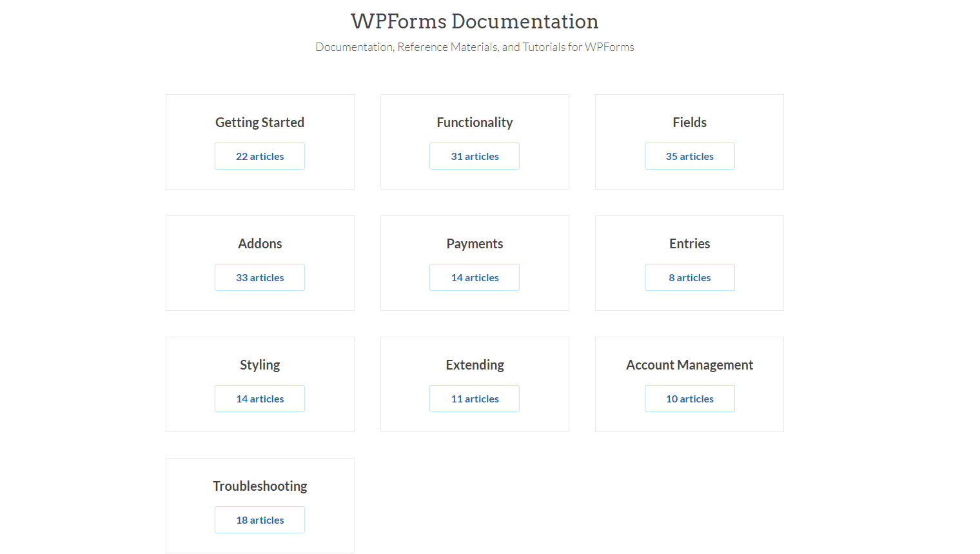Visit the Styling category heading
This screenshot has height=554, width=980.
260,365
